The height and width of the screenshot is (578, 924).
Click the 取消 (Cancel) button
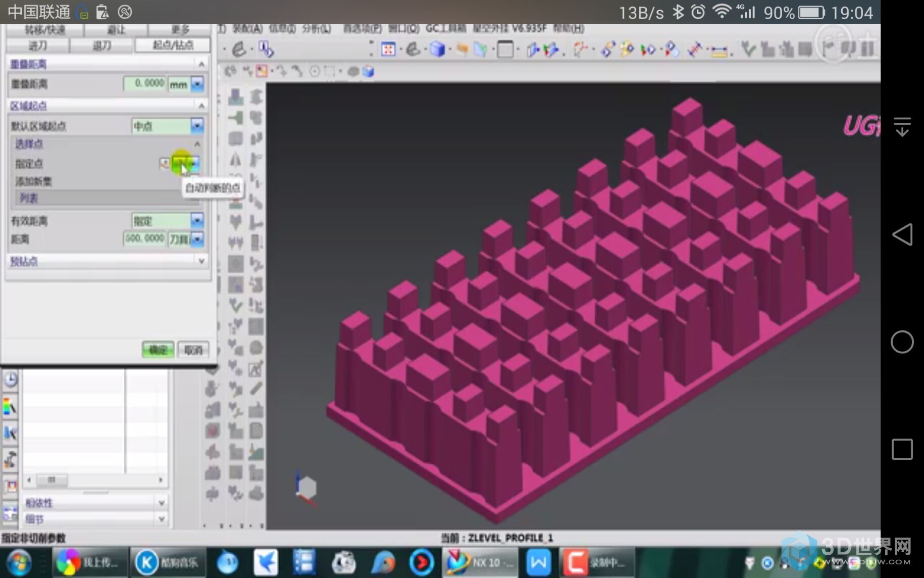click(x=193, y=350)
